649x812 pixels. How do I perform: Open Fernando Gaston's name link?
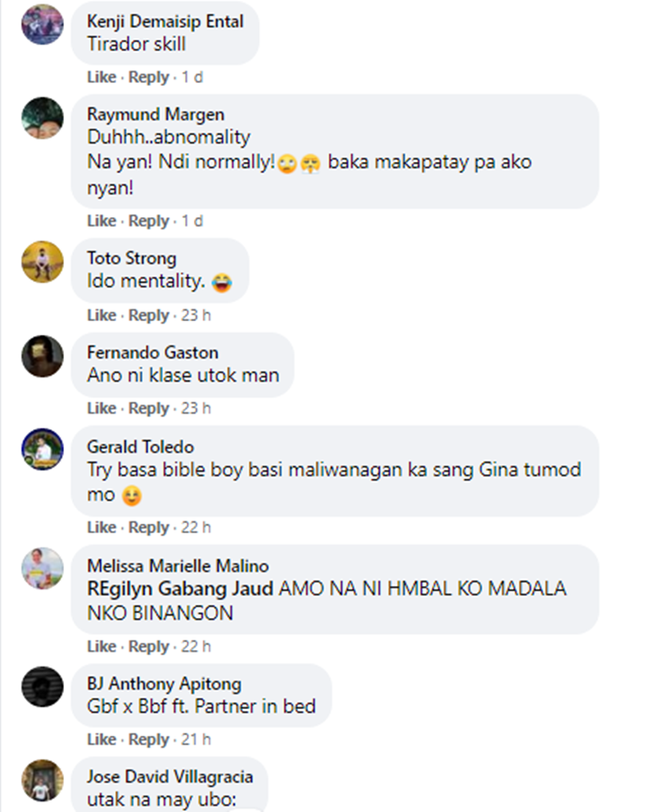coord(152,352)
